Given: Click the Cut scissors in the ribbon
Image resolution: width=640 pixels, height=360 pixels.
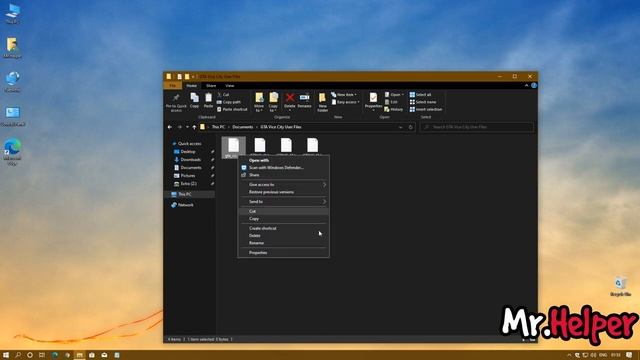Looking at the screenshot, I should point(223,94).
